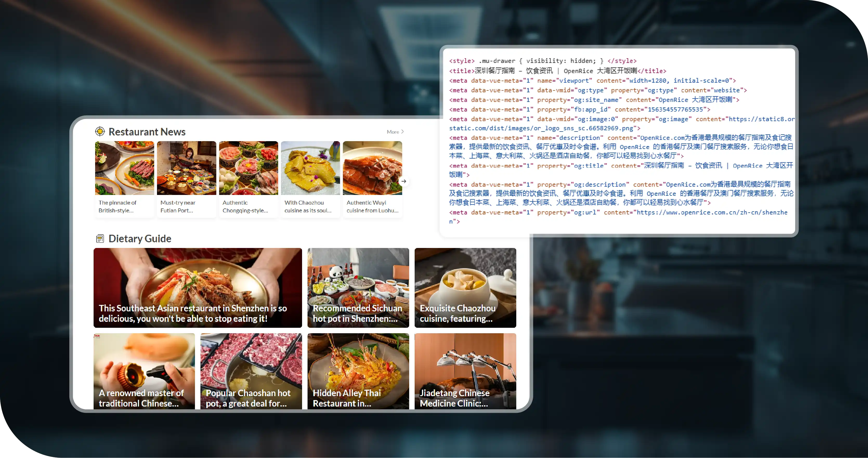This screenshot has height=458, width=868.
Task: Open Popular Chaoshan hot pot guide
Action: 251,371
